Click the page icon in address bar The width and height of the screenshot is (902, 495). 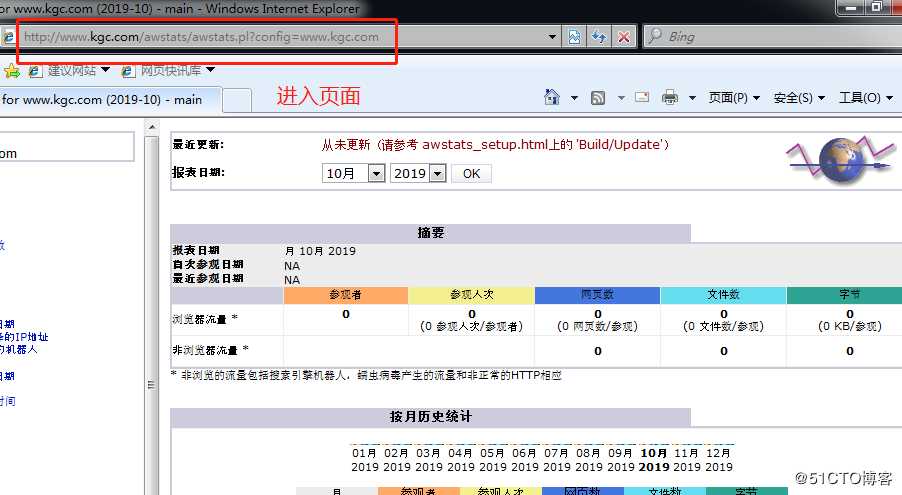pos(9,37)
